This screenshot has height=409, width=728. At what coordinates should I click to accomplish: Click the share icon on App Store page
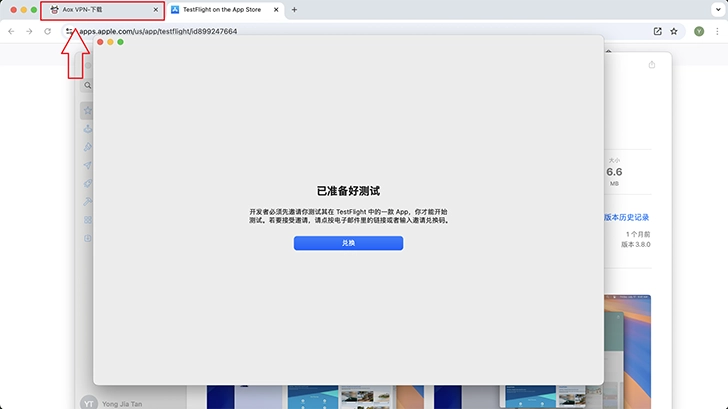(652, 65)
